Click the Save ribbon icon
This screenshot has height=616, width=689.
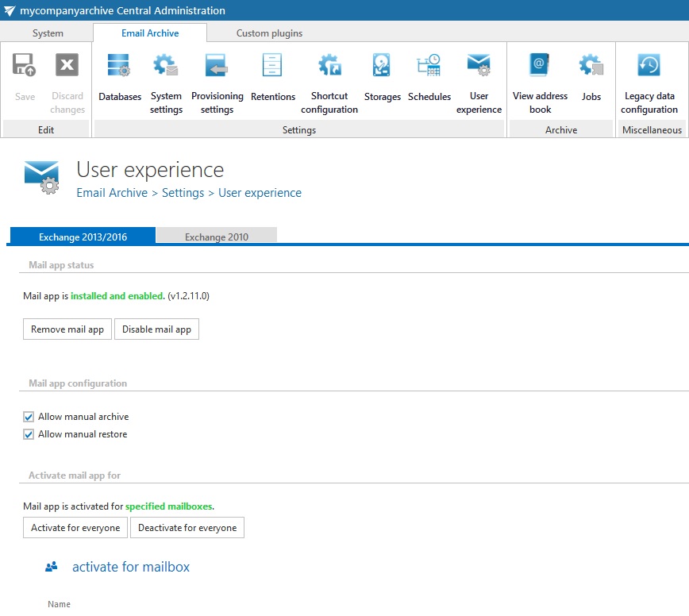point(24,65)
